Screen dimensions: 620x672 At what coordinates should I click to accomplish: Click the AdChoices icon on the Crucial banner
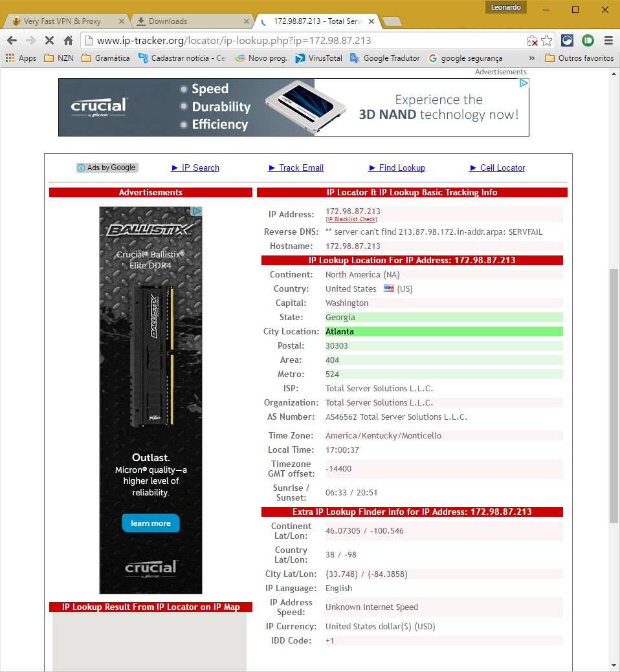524,83
